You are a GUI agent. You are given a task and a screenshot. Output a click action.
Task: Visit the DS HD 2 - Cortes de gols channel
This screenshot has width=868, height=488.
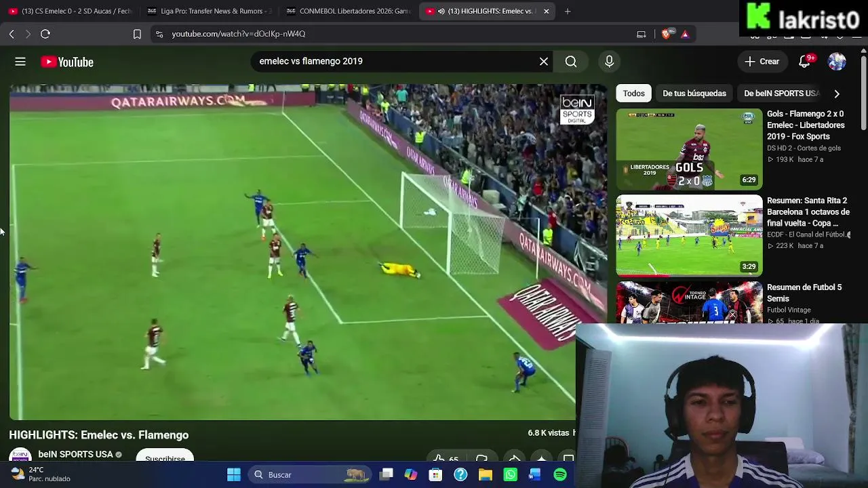click(804, 148)
